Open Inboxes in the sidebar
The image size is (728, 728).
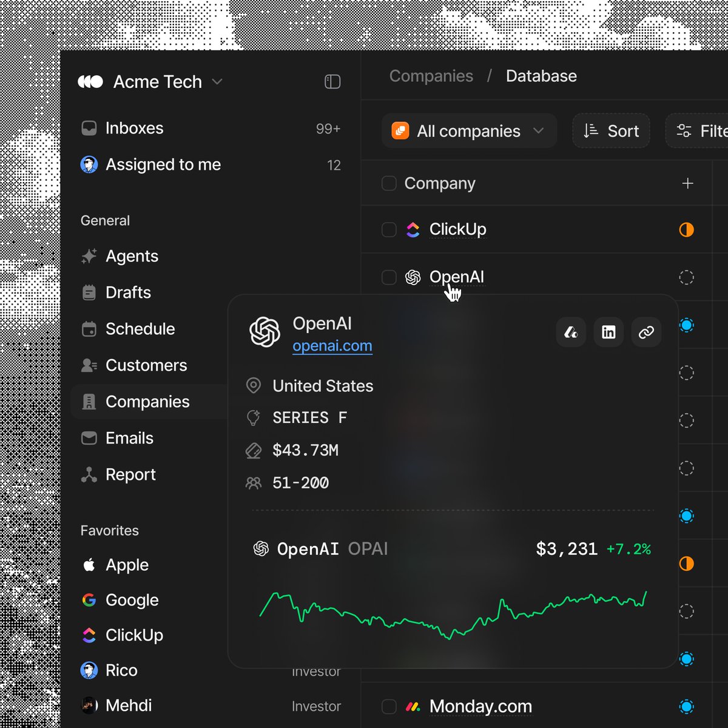pos(211,128)
